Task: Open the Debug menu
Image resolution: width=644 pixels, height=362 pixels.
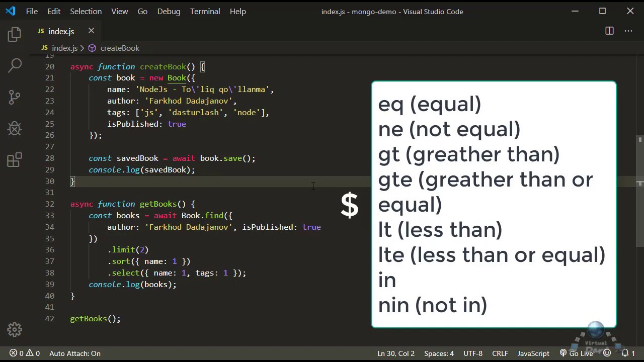Action: pyautogui.click(x=169, y=11)
